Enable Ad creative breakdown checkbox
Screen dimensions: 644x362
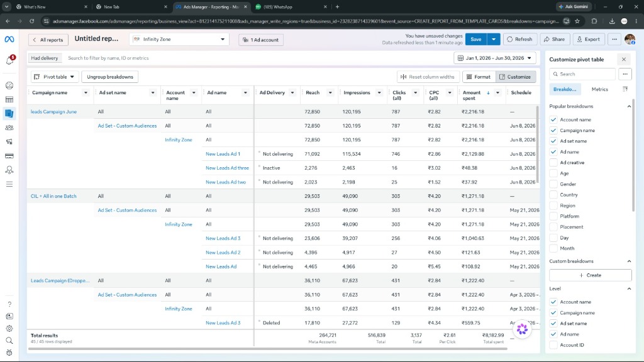click(x=553, y=163)
